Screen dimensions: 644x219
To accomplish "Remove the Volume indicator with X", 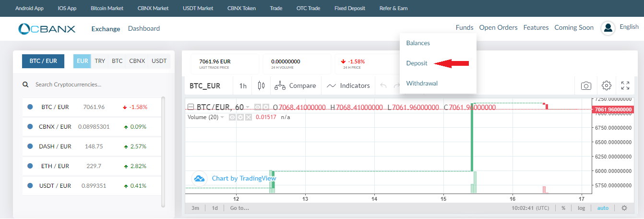I will click(x=248, y=117).
